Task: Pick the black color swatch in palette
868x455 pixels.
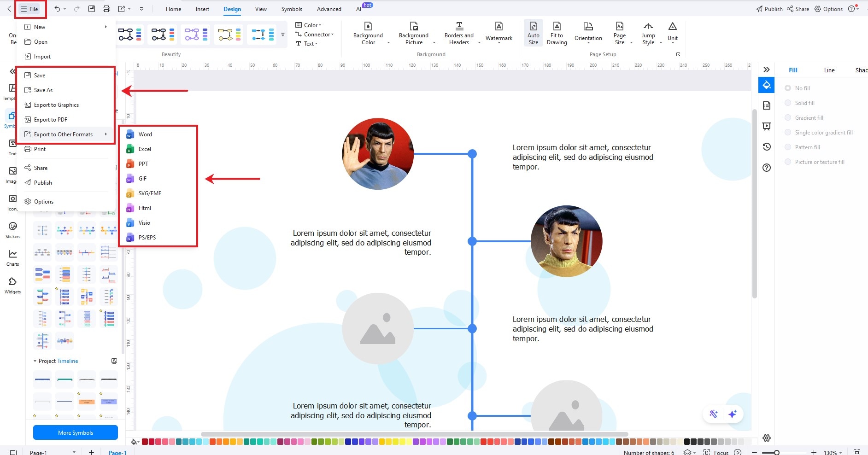Action: 687,442
